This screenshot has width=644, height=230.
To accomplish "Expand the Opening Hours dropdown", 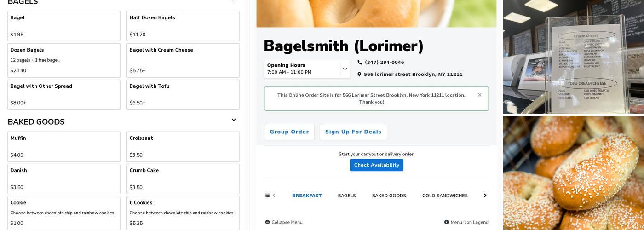I will (x=345, y=69).
